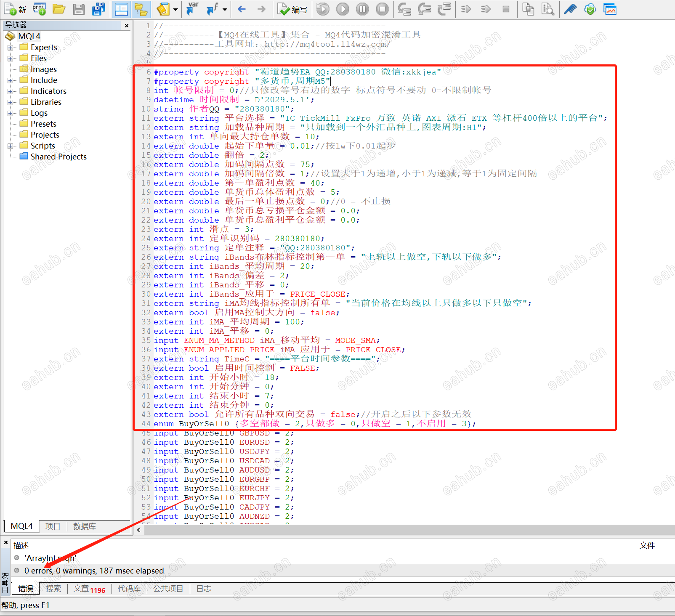Expand the Scripts folder

click(x=10, y=146)
